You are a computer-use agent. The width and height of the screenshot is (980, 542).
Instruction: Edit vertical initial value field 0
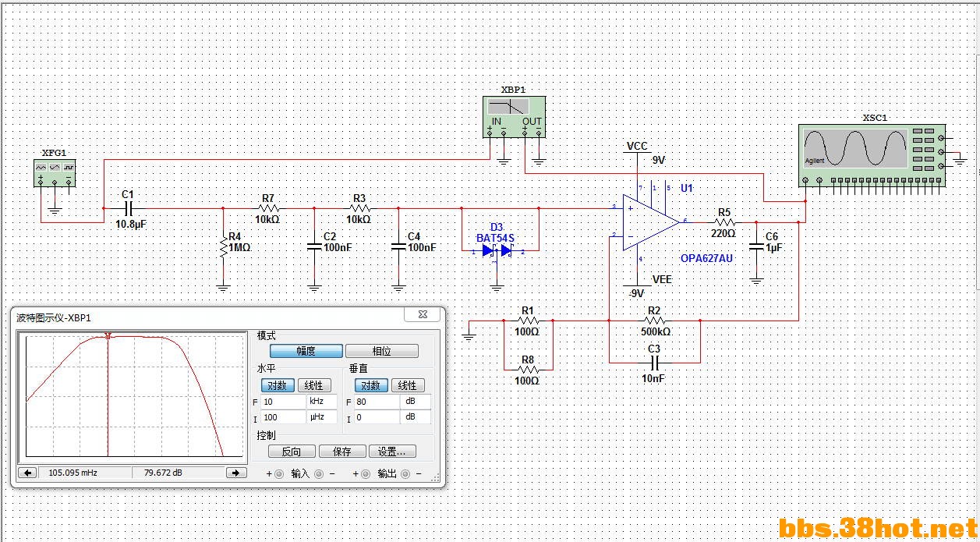pos(377,417)
